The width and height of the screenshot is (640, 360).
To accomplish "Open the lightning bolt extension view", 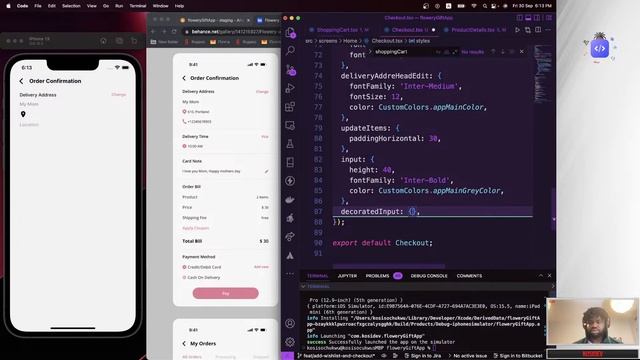I will tap(290, 181).
